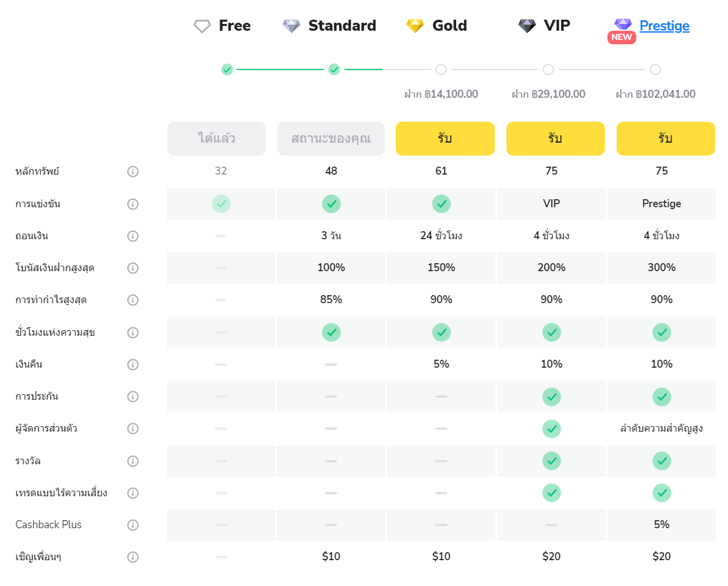Click info icon beside เชิญเพื่อนๆ row
Image resolution: width=728 pixels, height=586 pixels.
point(132,557)
